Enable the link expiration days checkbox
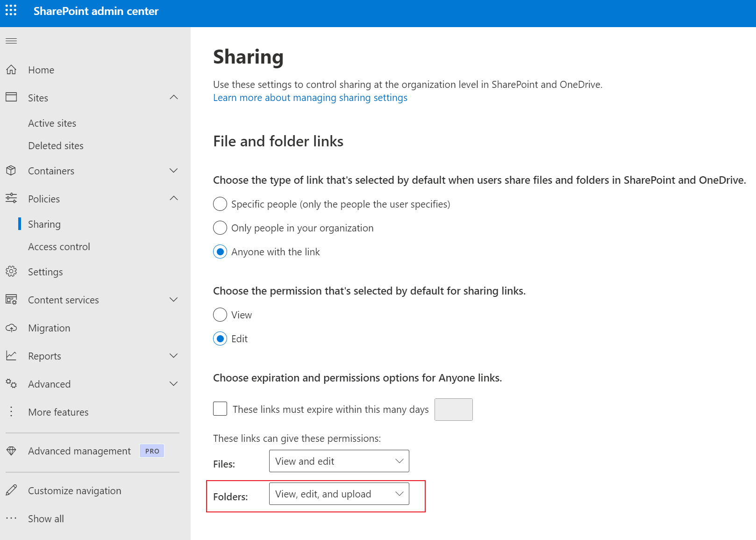The width and height of the screenshot is (756, 540). click(220, 409)
